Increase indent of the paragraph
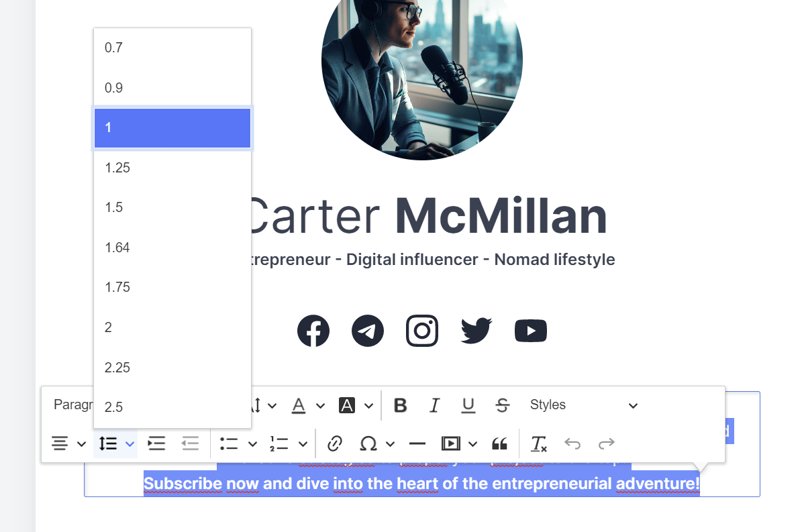The image size is (804, 532). (156, 443)
